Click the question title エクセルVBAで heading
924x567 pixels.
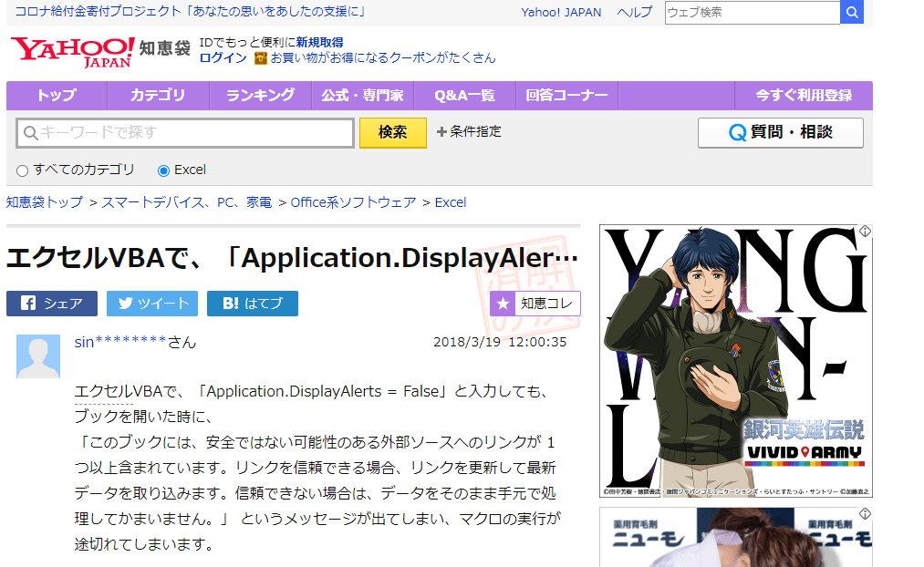coord(293,258)
